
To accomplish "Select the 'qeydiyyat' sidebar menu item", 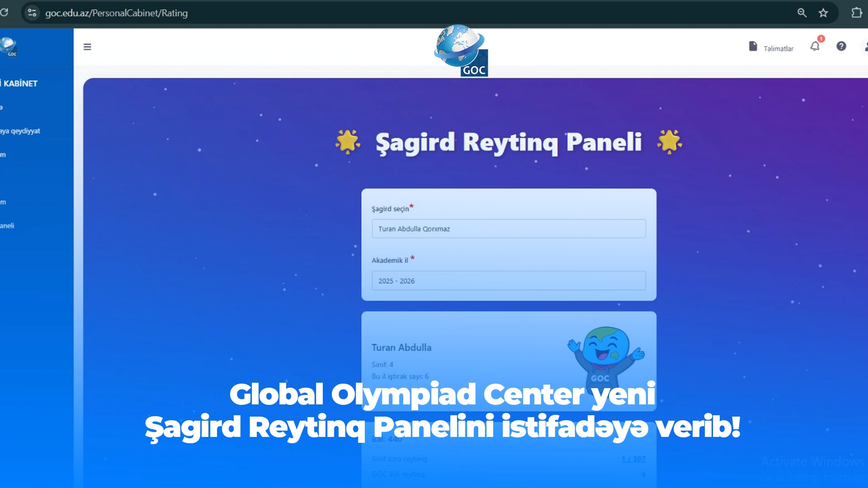I will [x=20, y=131].
